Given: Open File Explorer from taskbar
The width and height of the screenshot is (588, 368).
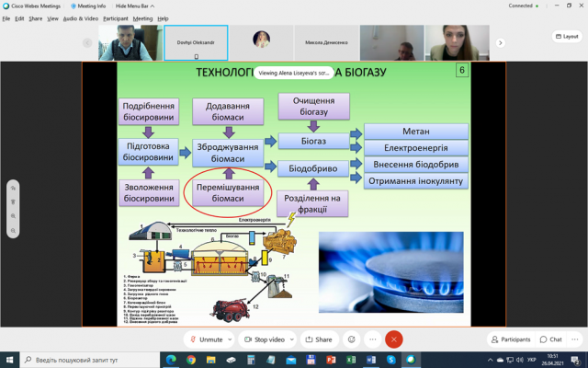Looking at the screenshot, I should click(210, 360).
